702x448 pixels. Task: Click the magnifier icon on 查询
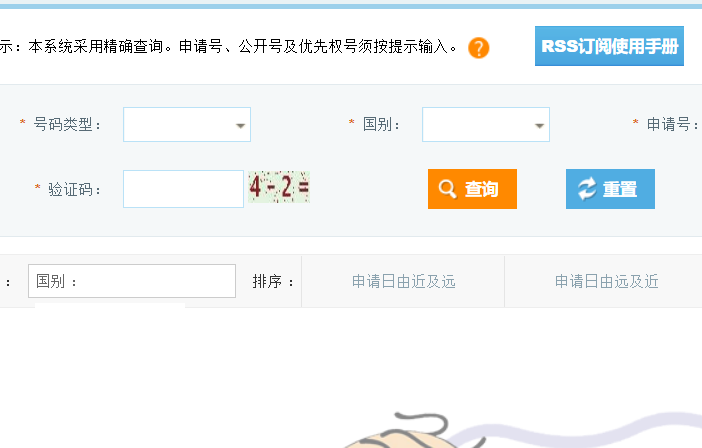(447, 188)
